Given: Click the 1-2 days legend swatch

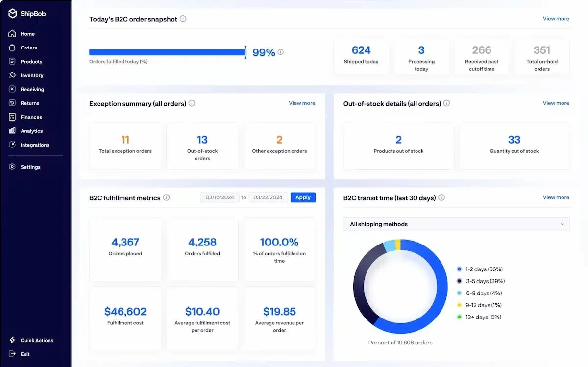Looking at the screenshot, I should [x=459, y=269].
